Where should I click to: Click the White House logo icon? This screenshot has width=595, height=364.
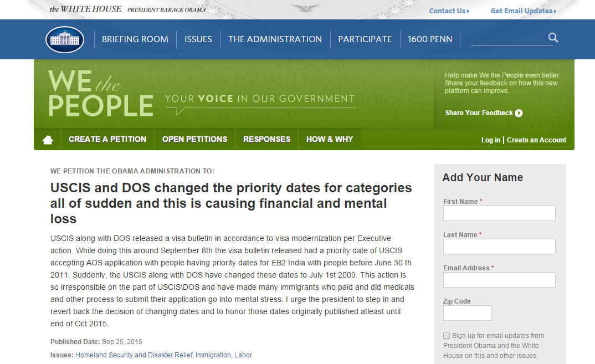click(65, 39)
